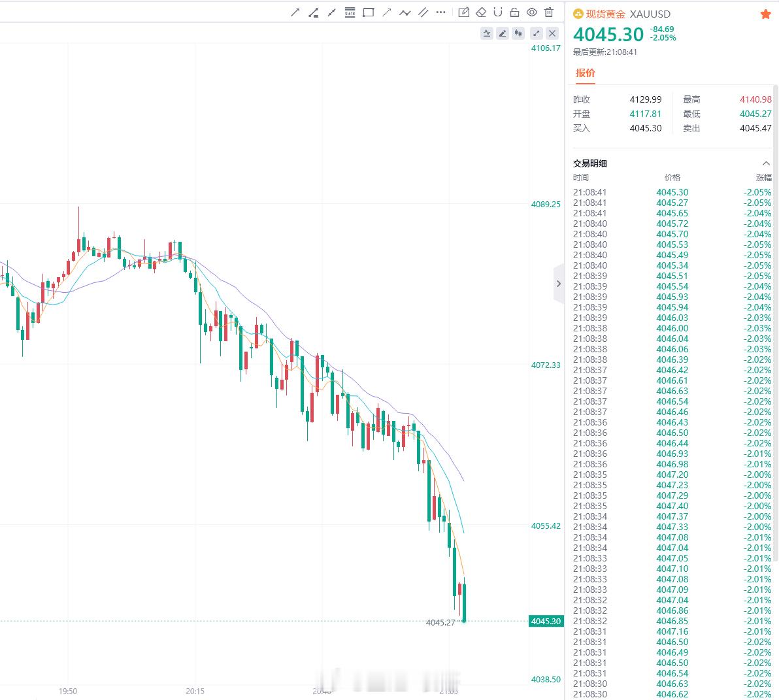Click the 交易明细 heading

(589, 163)
